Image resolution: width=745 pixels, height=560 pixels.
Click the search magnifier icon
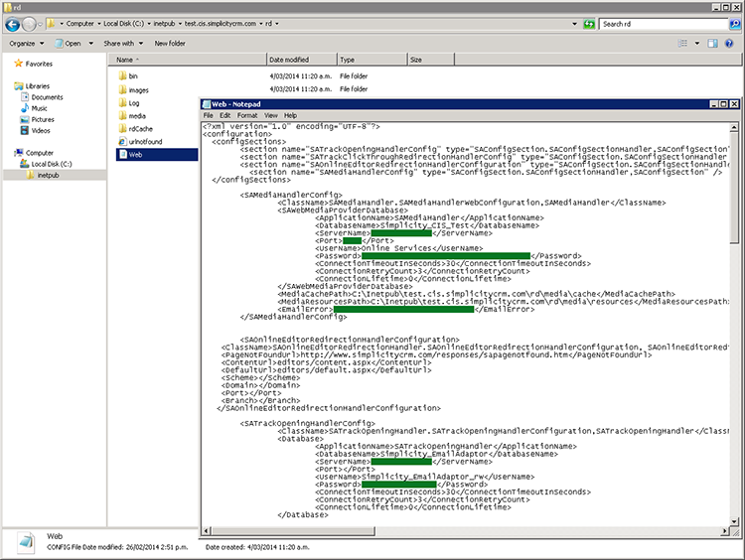click(734, 24)
